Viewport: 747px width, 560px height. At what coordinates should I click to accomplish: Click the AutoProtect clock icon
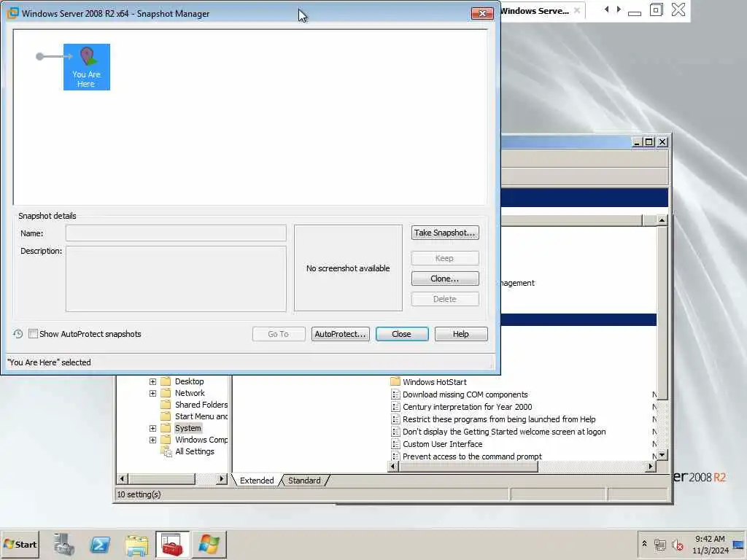pos(18,334)
